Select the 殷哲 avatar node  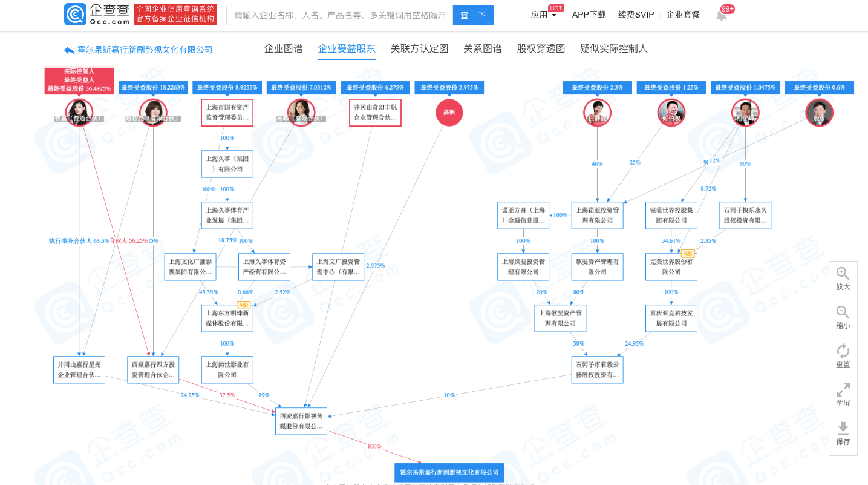pyautogui.click(x=820, y=113)
